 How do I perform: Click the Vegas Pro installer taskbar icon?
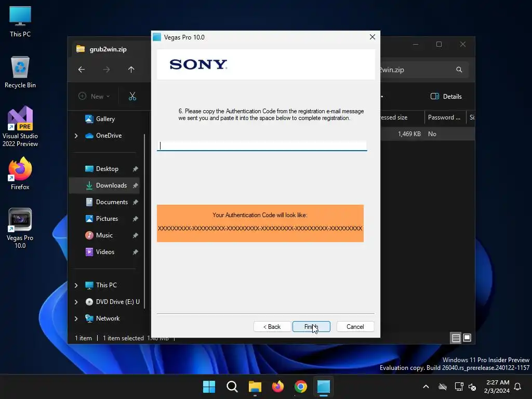tap(324, 387)
